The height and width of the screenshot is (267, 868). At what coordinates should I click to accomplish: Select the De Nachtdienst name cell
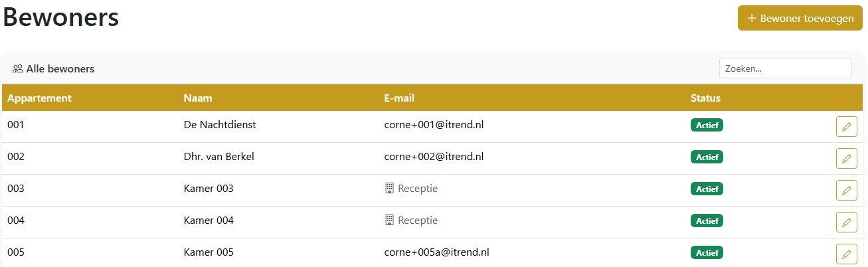coord(219,125)
